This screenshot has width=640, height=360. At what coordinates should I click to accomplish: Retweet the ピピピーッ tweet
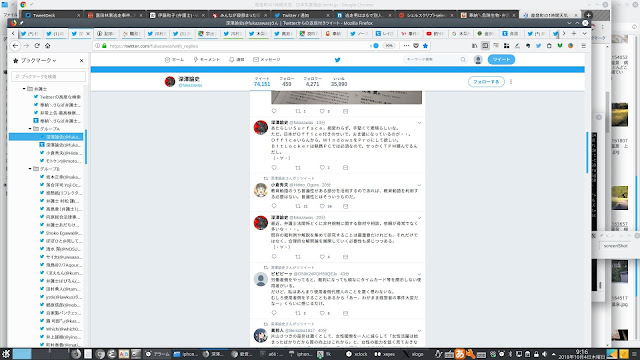(298, 313)
